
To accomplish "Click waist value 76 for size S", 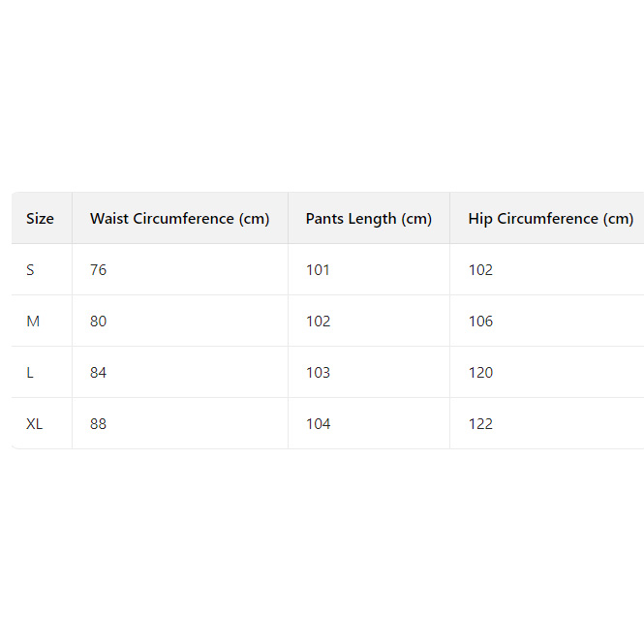I will point(98,270).
